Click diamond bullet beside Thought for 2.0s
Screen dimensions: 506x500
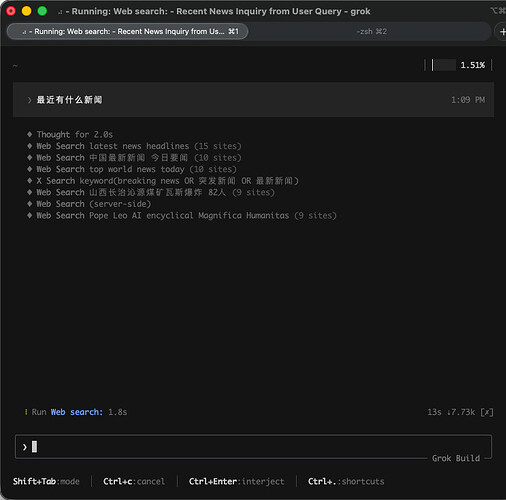click(30, 134)
